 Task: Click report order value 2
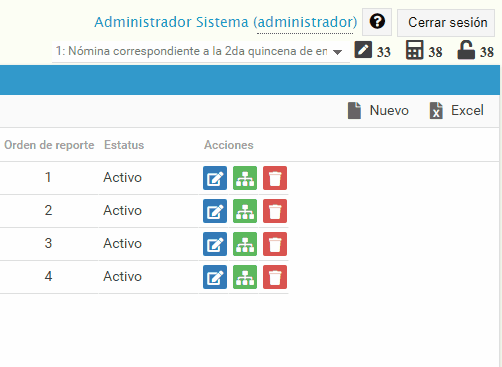[x=48, y=210]
